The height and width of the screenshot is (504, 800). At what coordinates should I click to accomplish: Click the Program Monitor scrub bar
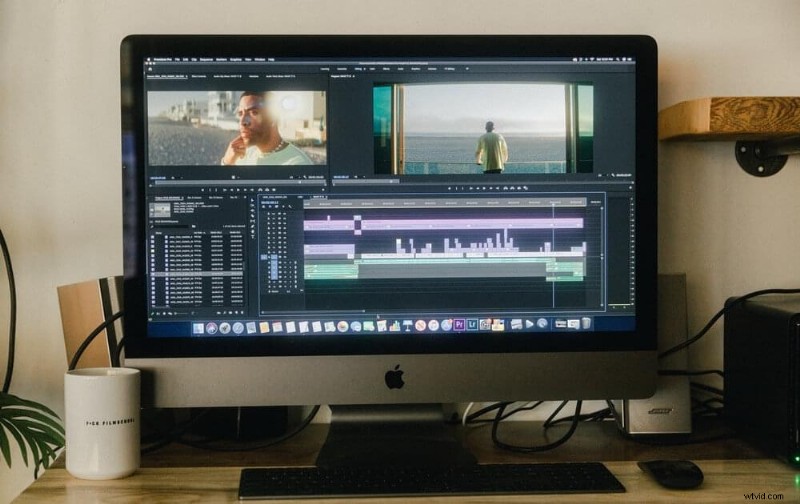(482, 181)
